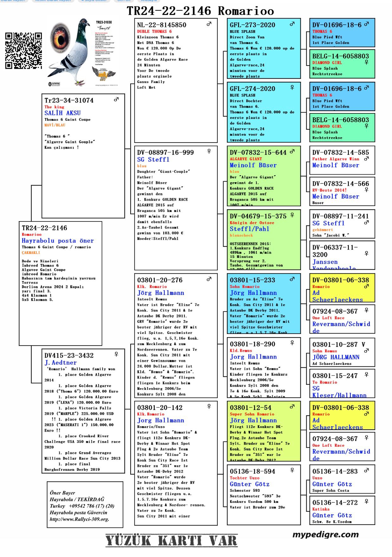Click contact name Öner Bayer
The height and width of the screenshot is (557, 392).
[x=62, y=493]
